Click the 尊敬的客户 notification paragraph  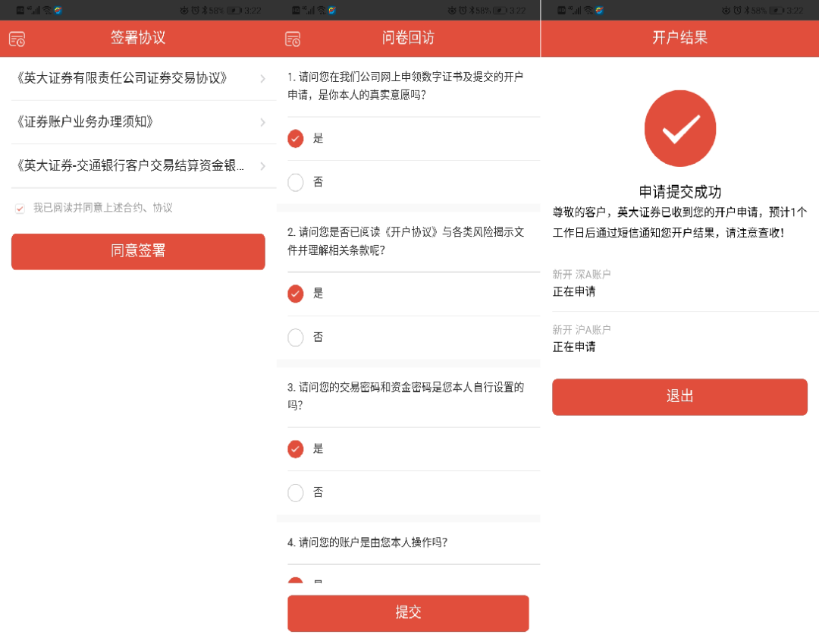point(679,222)
